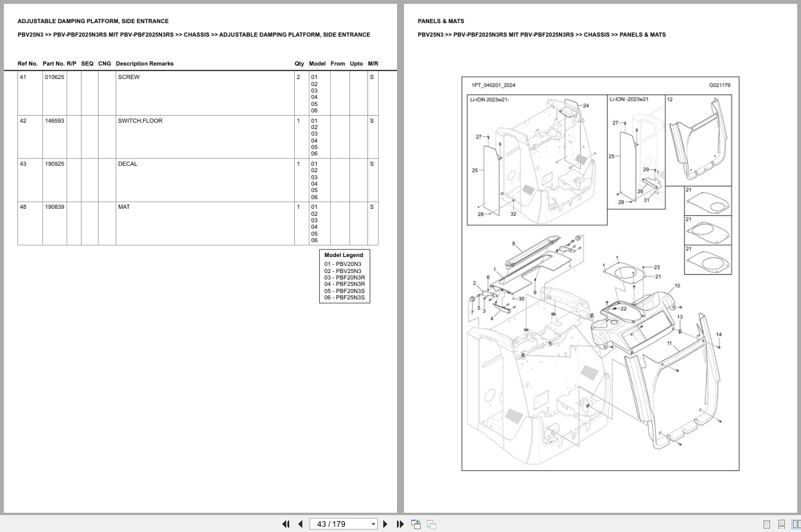
Task: Click callout number 8 in diagram
Action: 514,244
